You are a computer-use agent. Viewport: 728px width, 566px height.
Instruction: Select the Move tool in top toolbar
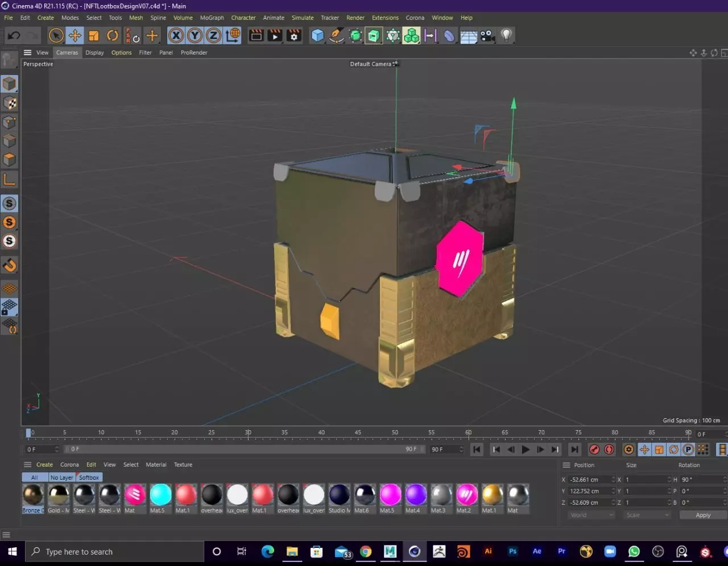pyautogui.click(x=75, y=36)
